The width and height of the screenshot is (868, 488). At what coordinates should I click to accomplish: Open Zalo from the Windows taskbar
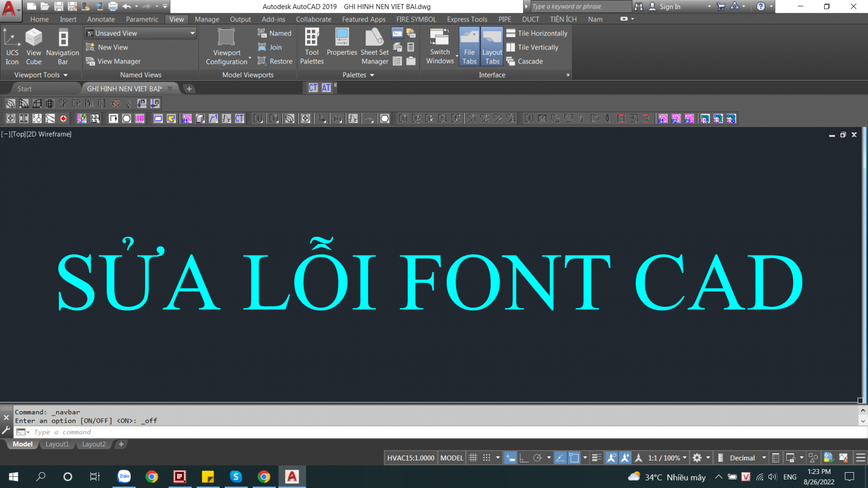point(125,476)
